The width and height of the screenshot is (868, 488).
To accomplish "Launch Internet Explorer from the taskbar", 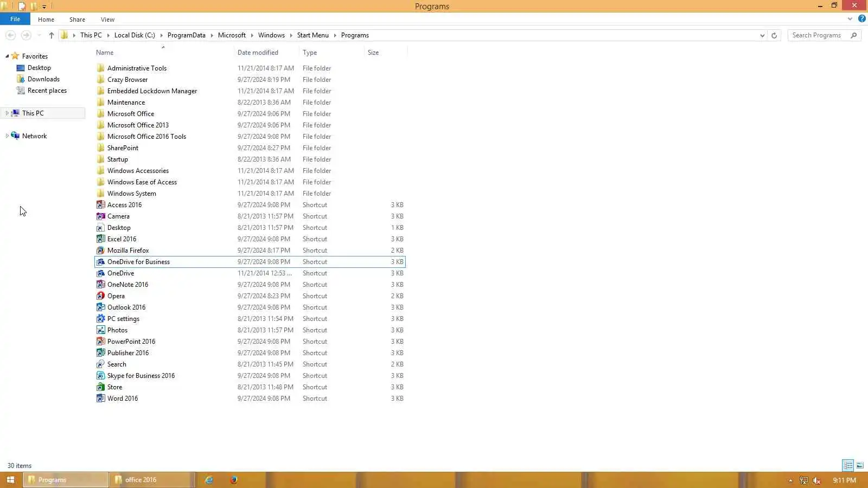I will click(x=209, y=480).
